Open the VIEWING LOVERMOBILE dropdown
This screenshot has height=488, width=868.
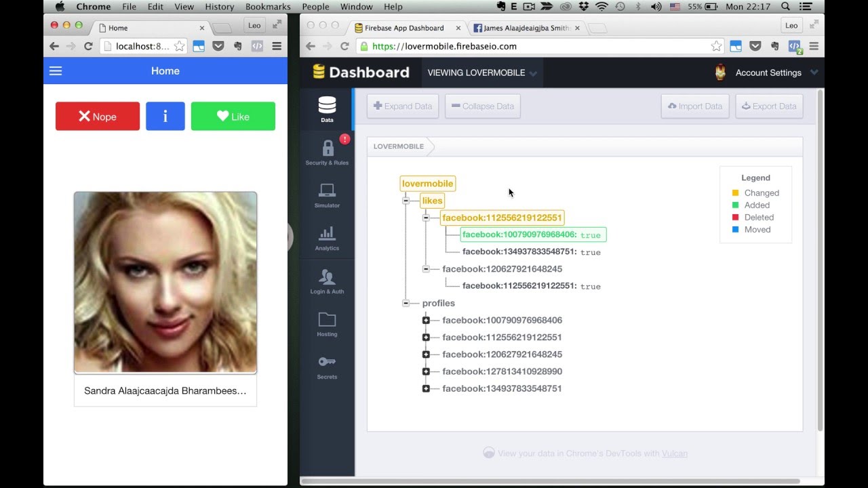(x=482, y=73)
